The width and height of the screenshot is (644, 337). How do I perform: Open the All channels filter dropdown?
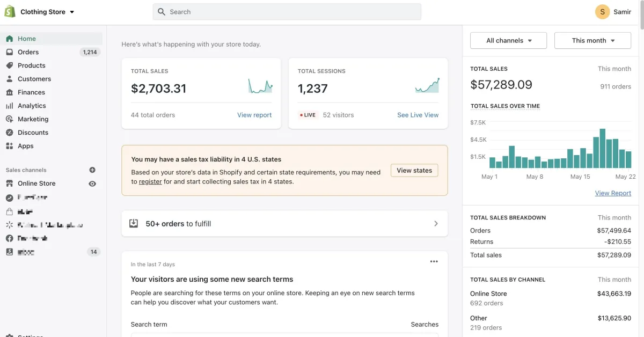(x=508, y=41)
